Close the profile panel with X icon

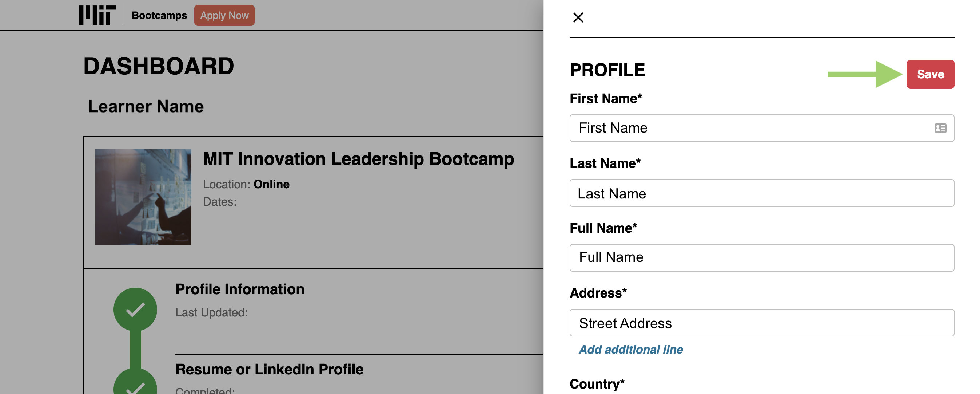pos(578,17)
